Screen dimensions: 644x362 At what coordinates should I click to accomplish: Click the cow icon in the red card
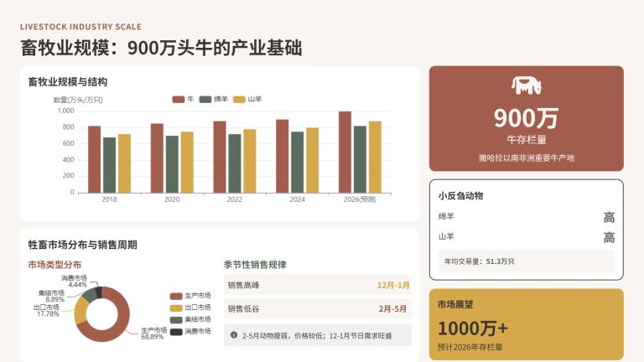[x=526, y=85]
